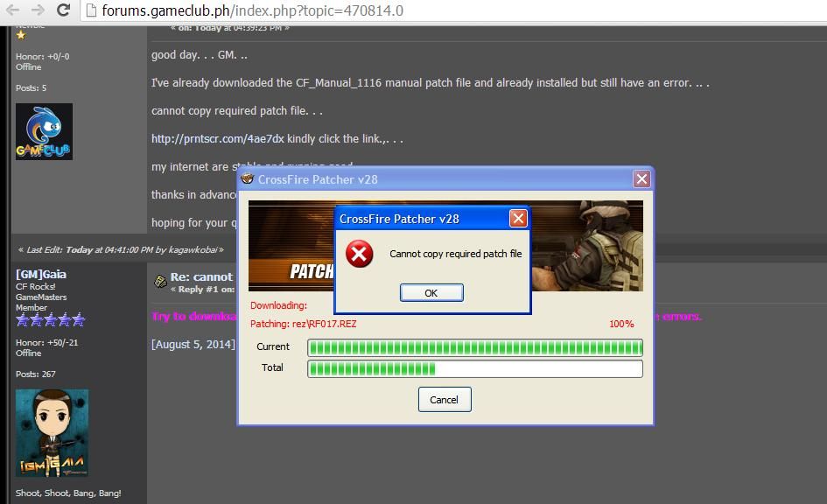
Task: Click the Cannot copy required patch file message
Action: tap(456, 254)
